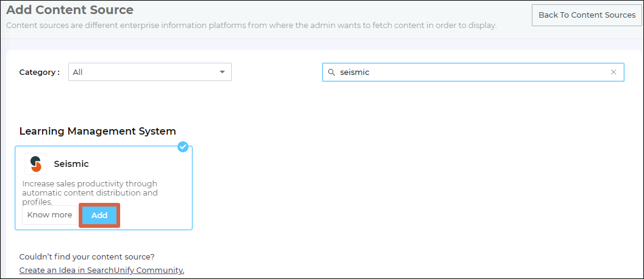Click the blue checkmark badge on the Seismic card
This screenshot has width=644, height=279.
click(x=183, y=147)
